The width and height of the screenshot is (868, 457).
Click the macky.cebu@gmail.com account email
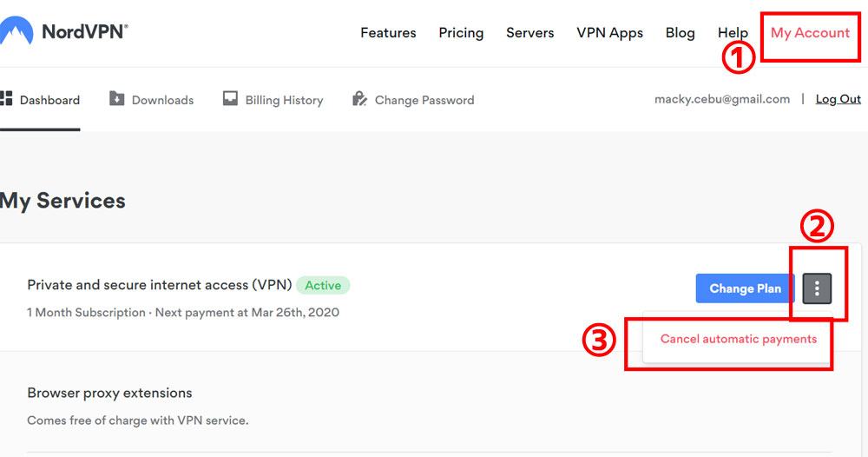coord(722,99)
